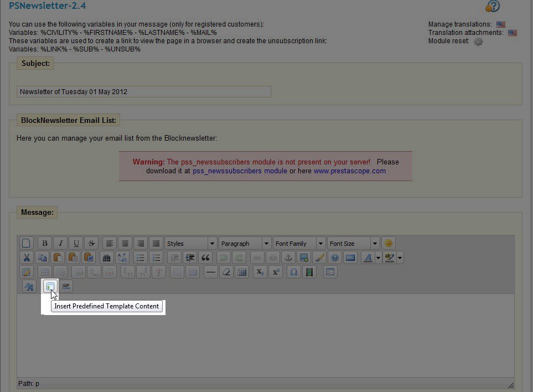Insert horizontal rule line icon

(210, 272)
